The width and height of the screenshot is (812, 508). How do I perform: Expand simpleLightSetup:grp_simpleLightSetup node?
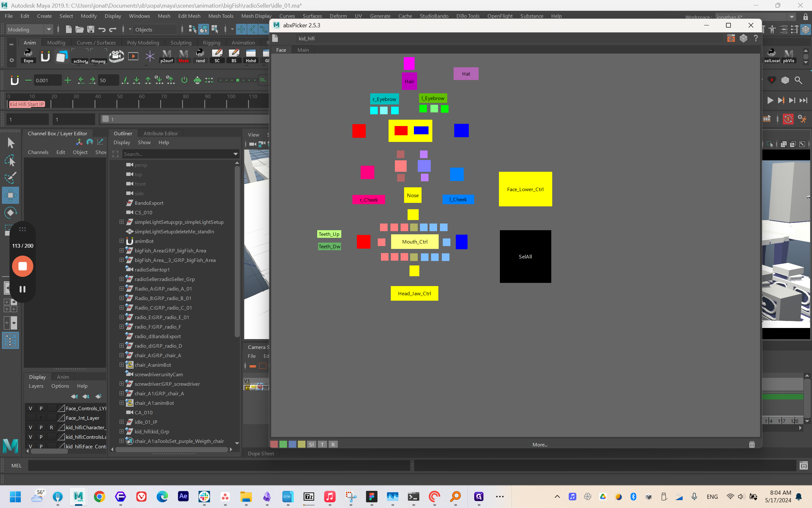coord(121,222)
